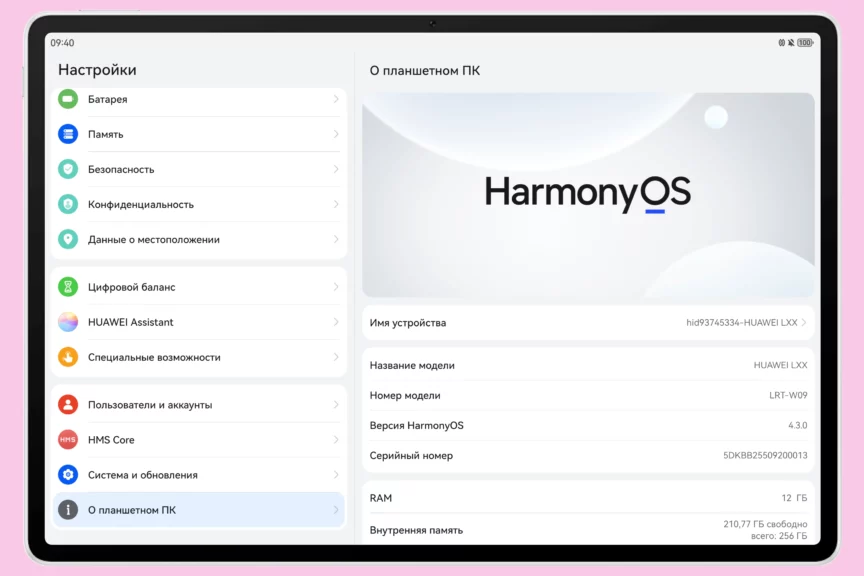This screenshot has height=576, width=864.
Task: Tap the Специальные возможности hand icon
Action: pos(68,357)
